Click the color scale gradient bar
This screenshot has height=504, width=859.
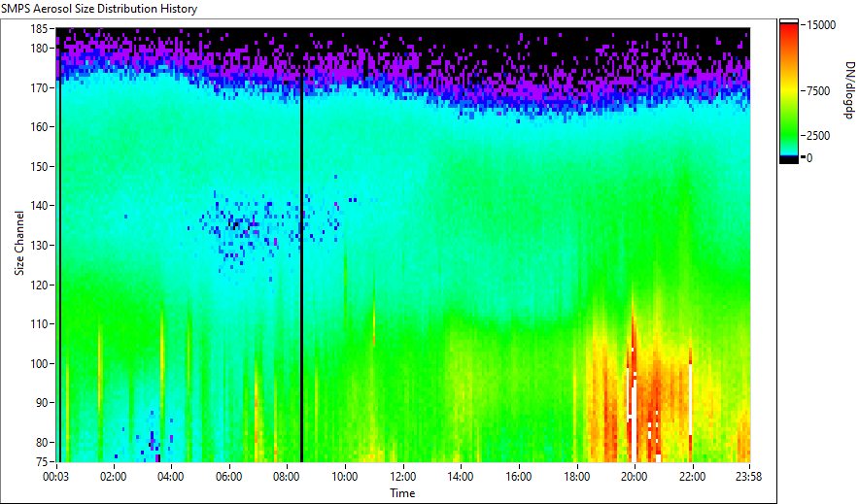click(789, 91)
